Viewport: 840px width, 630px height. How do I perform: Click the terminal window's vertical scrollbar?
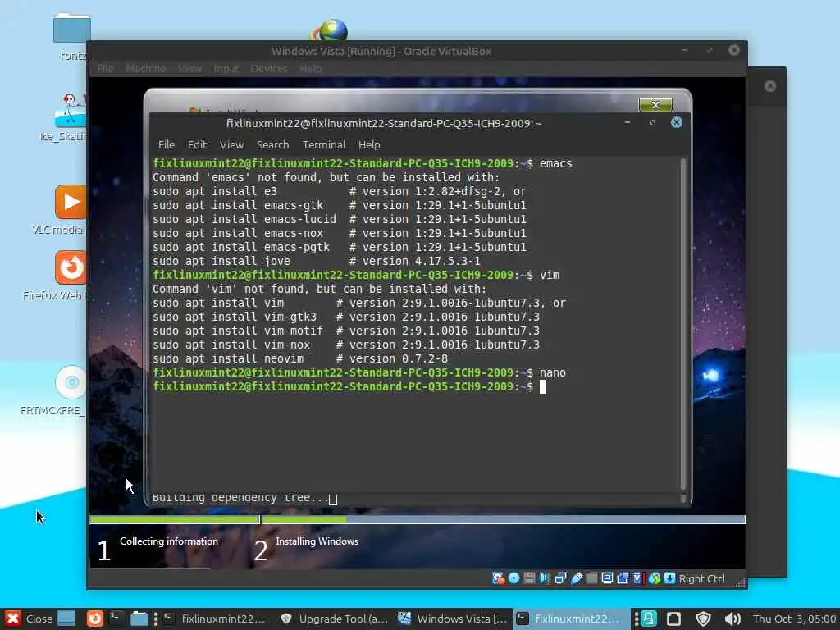click(x=683, y=324)
